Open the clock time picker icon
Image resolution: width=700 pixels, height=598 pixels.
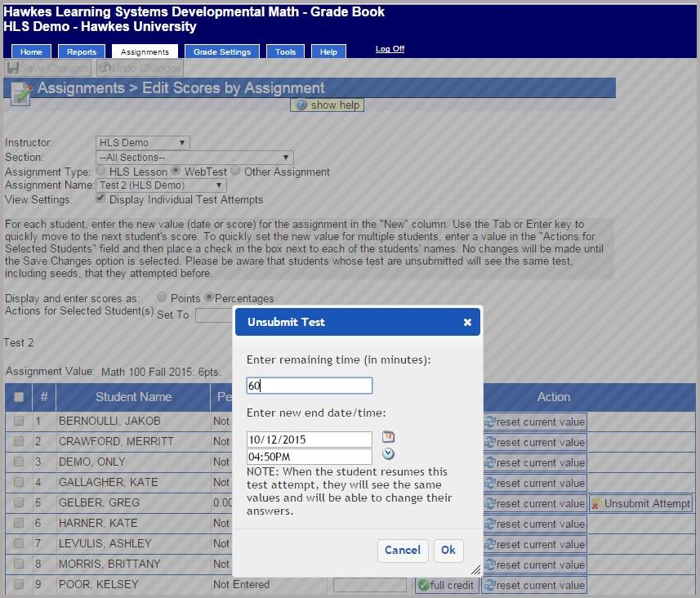pos(388,454)
